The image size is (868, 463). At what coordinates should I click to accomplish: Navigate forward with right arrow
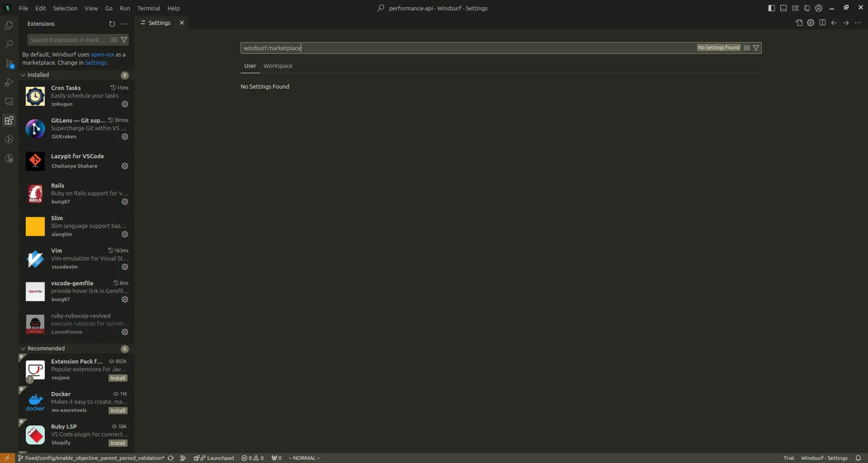click(x=846, y=23)
